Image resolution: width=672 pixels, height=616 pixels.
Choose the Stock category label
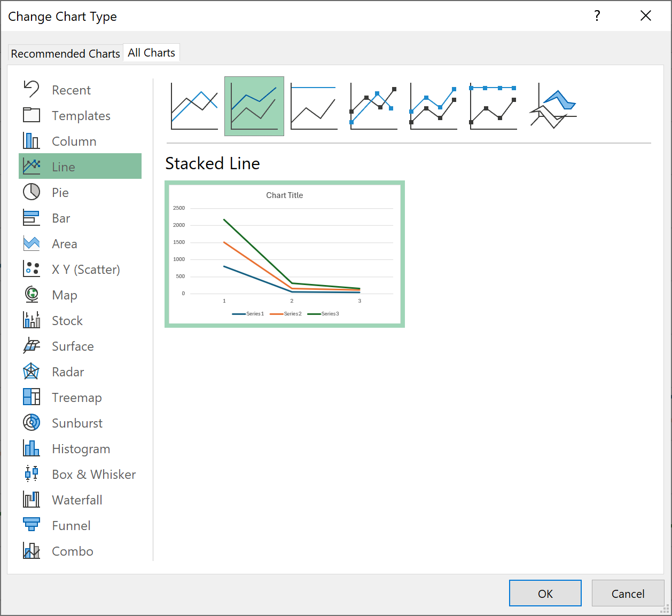(67, 321)
